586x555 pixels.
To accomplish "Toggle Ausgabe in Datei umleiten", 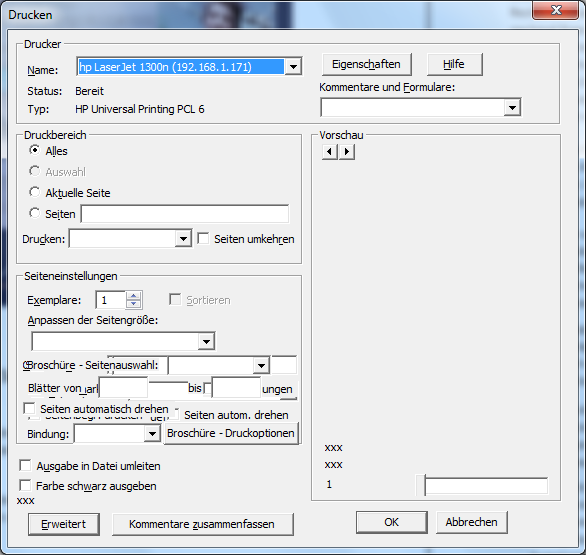I will tap(25, 466).
